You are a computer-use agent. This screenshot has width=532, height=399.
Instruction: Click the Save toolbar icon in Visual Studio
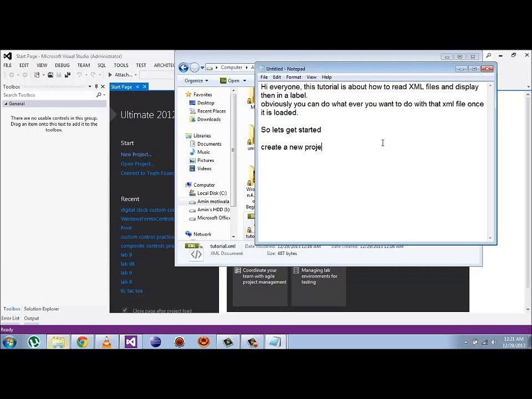[59, 75]
